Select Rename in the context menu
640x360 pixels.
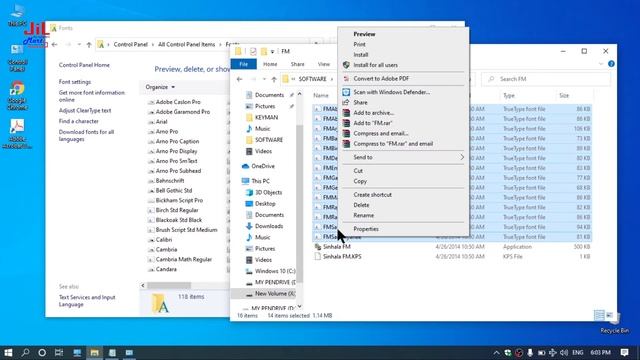coord(363,215)
